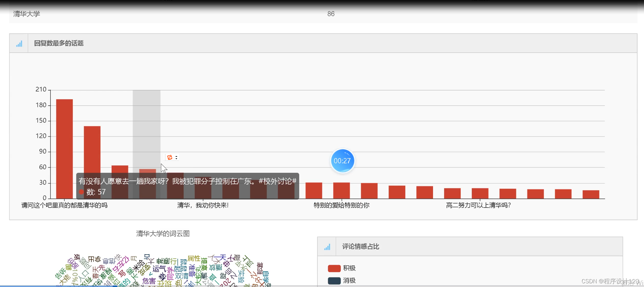The image size is (644, 287).
Task: Click axis label 高二努力可以上清华吗?
Action: tap(479, 205)
